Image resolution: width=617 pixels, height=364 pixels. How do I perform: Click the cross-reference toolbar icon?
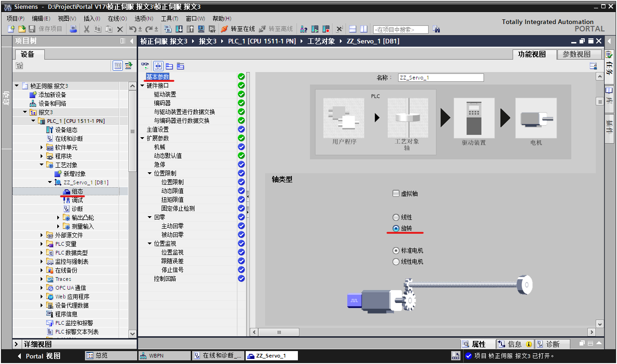(x=339, y=29)
